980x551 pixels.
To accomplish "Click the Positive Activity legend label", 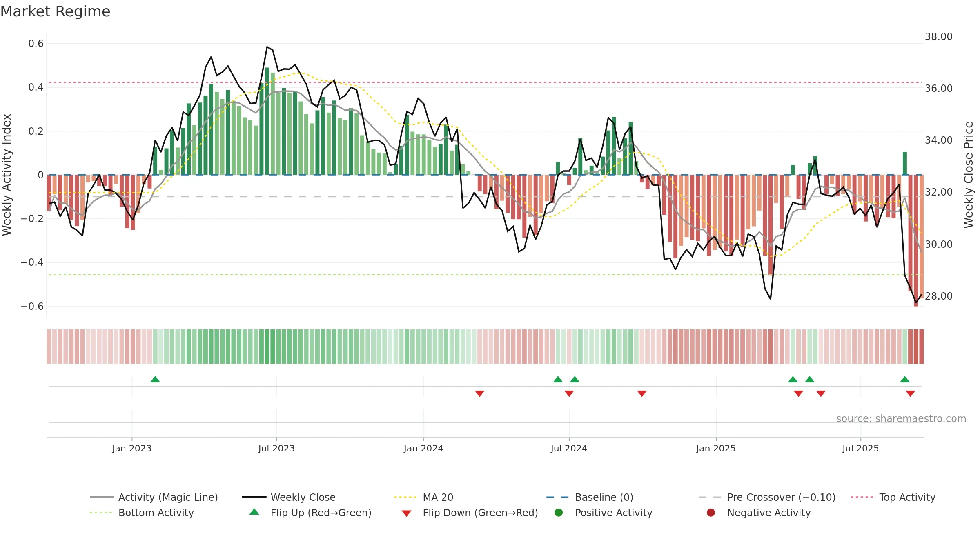I will coord(614,513).
